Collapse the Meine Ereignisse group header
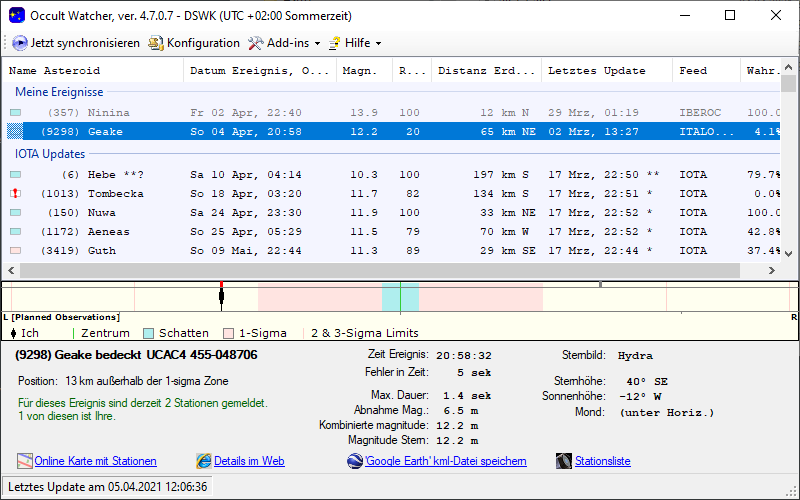Image resolution: width=800 pixels, height=500 pixels. (59, 92)
